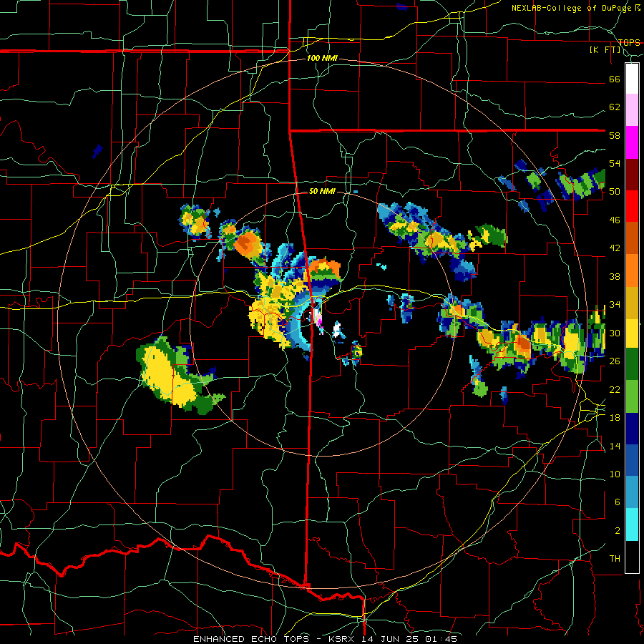
Task: Click the navy blue legend swatch
Action: pyautogui.click(x=632, y=429)
